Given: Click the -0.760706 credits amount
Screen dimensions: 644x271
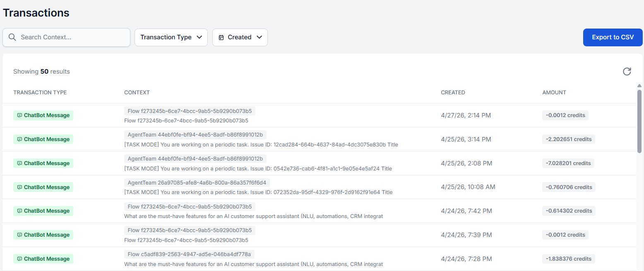Looking at the screenshot, I should point(569,187).
